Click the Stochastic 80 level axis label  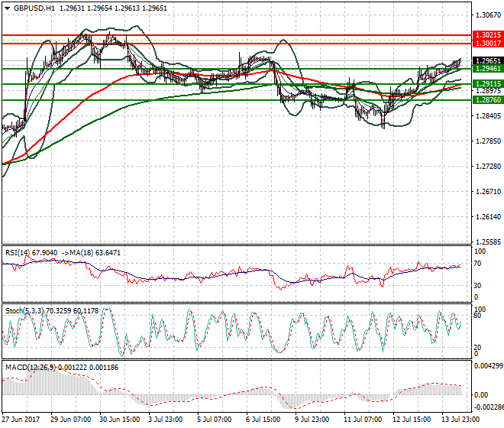tap(478, 316)
